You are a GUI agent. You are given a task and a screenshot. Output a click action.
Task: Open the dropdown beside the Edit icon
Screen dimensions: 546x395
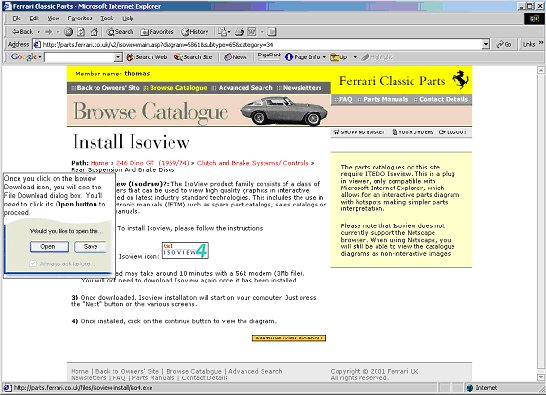tap(262, 32)
